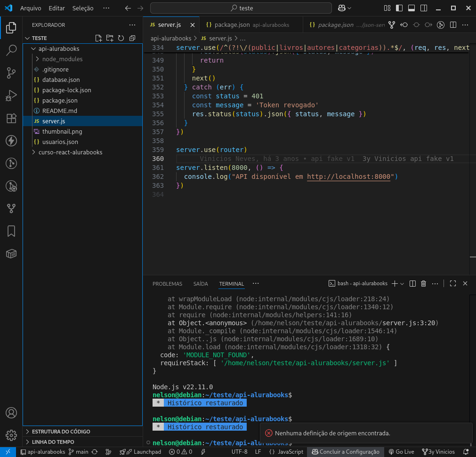This screenshot has width=476, height=457.
Task: Open the Arquivo menu
Action: click(31, 8)
